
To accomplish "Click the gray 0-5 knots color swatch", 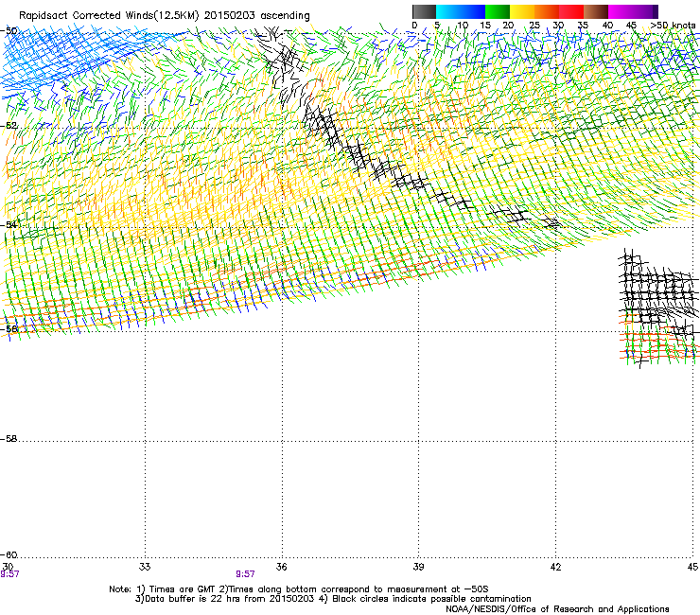I will (424, 11).
